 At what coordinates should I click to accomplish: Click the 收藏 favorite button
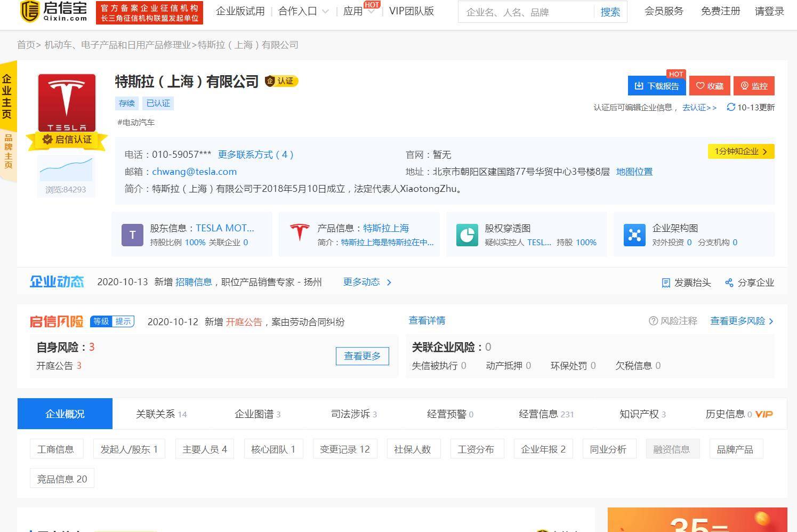click(x=710, y=86)
